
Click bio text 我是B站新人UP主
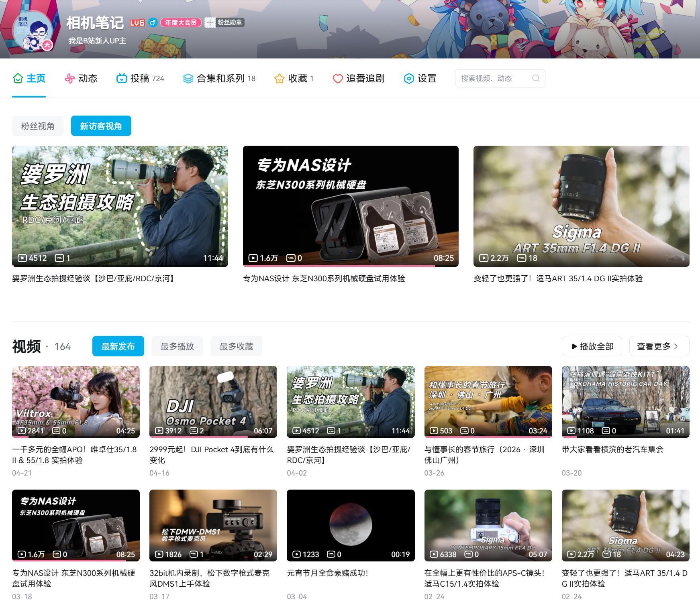pyautogui.click(x=98, y=41)
